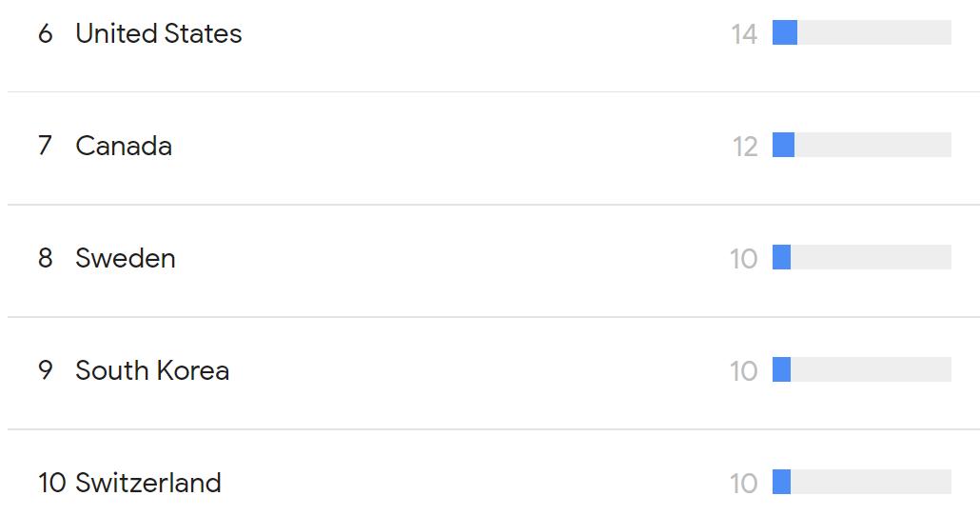
Task: Click the value 14 for United States
Action: pos(744,34)
